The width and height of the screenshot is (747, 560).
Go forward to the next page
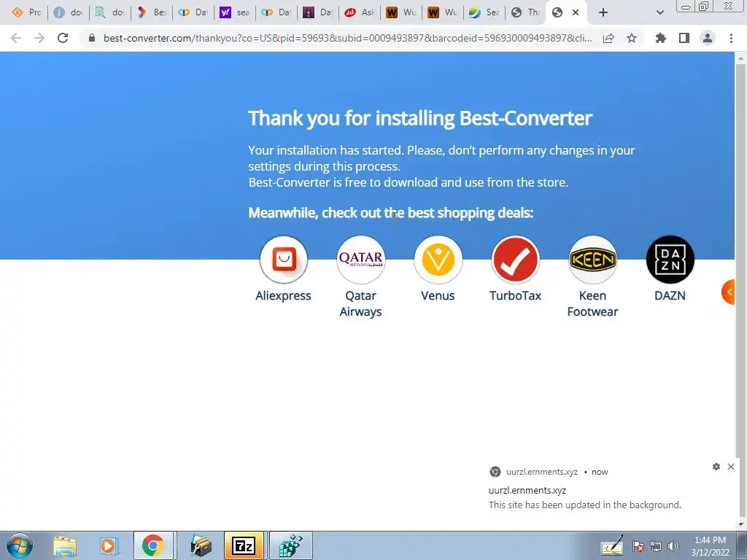(x=39, y=38)
